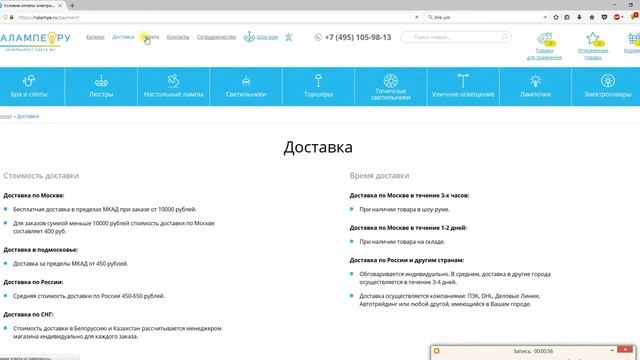Close the current browser tab
Screen dimensions: 640x360
(x=60, y=6)
